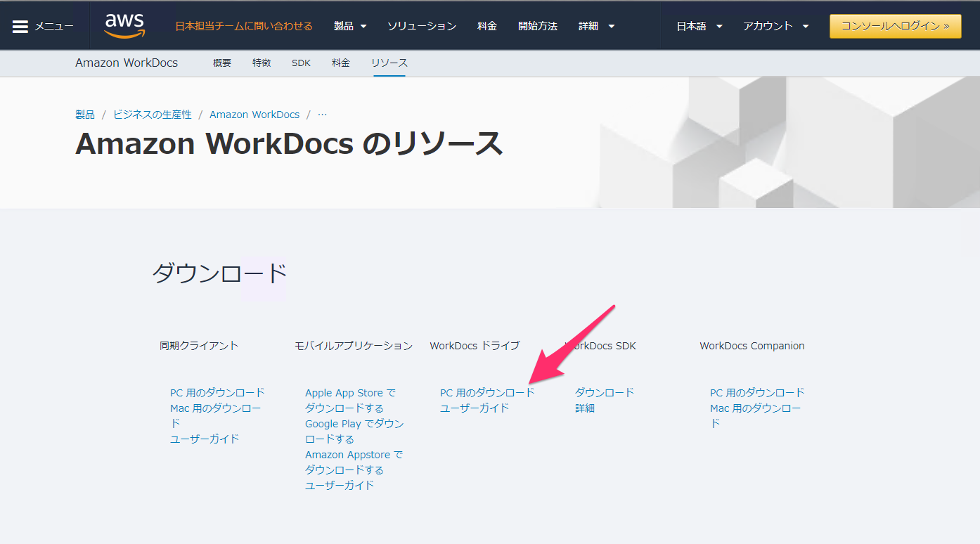Open the 開始方法 menu item
The image size is (980, 544).
pyautogui.click(x=538, y=25)
